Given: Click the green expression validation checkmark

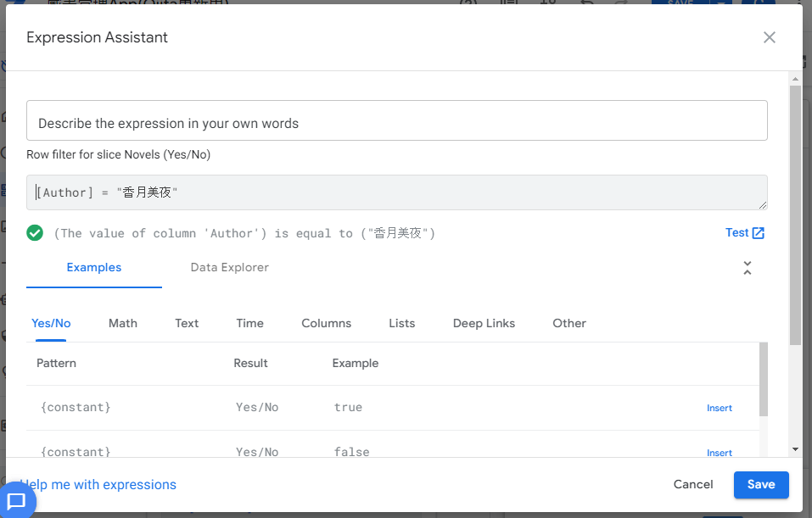Looking at the screenshot, I should [35, 232].
